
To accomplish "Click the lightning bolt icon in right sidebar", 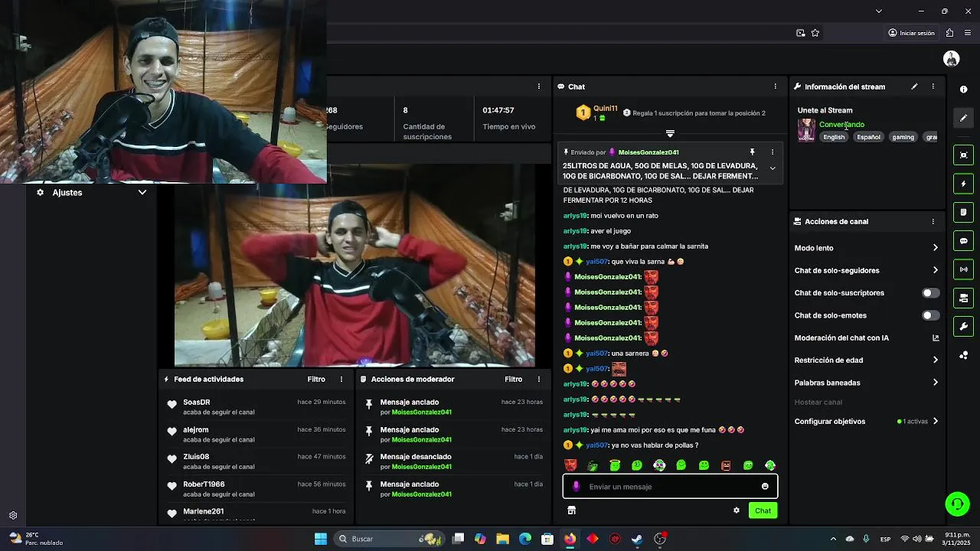I will [963, 184].
